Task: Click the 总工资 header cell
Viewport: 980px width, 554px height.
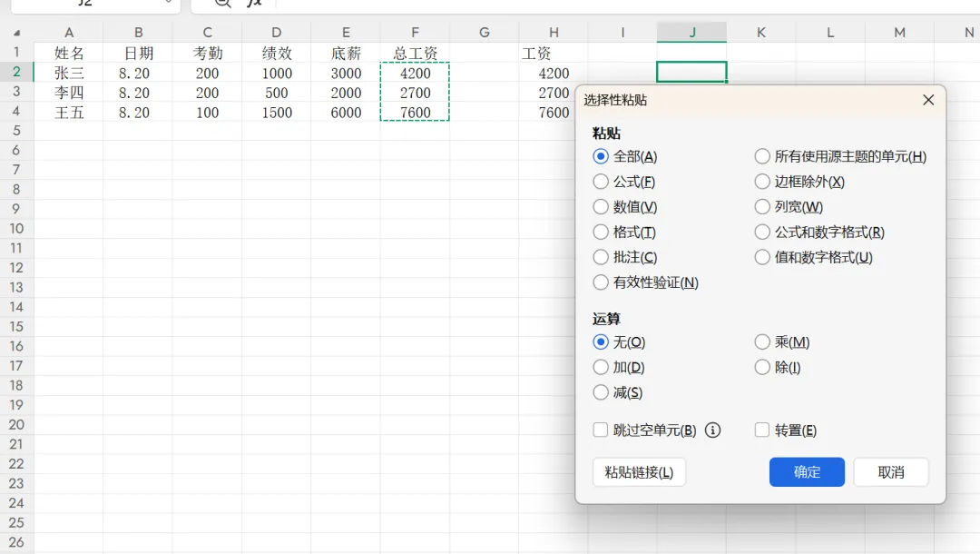Action: coord(415,54)
